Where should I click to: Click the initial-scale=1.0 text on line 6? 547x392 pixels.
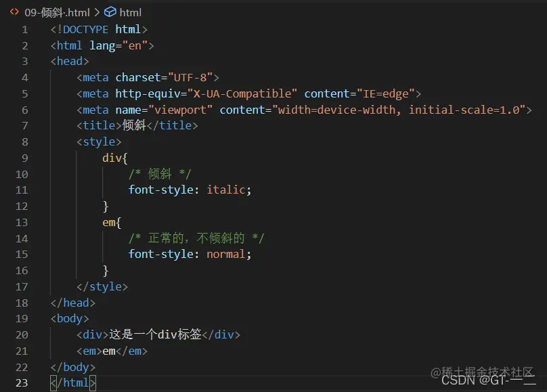[464, 110]
